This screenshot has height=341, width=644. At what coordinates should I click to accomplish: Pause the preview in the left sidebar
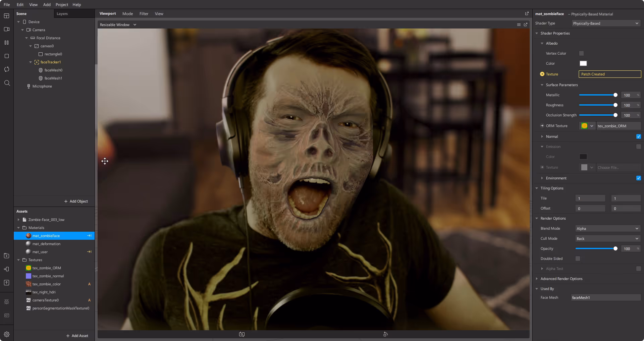[x=7, y=42]
